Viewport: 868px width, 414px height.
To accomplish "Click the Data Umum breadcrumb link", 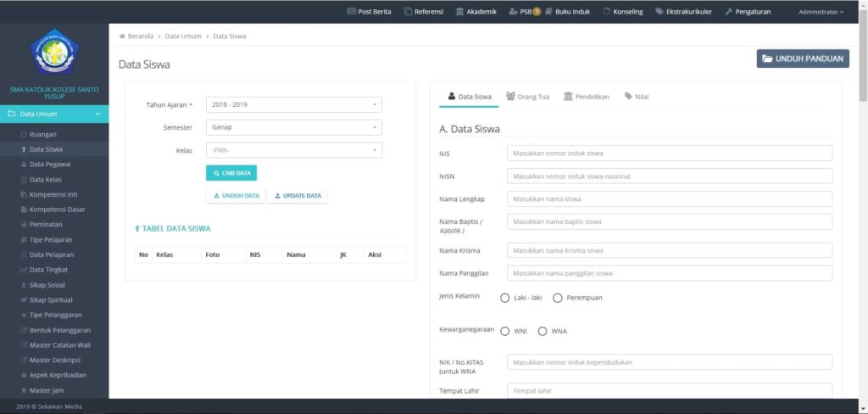I will [x=183, y=36].
